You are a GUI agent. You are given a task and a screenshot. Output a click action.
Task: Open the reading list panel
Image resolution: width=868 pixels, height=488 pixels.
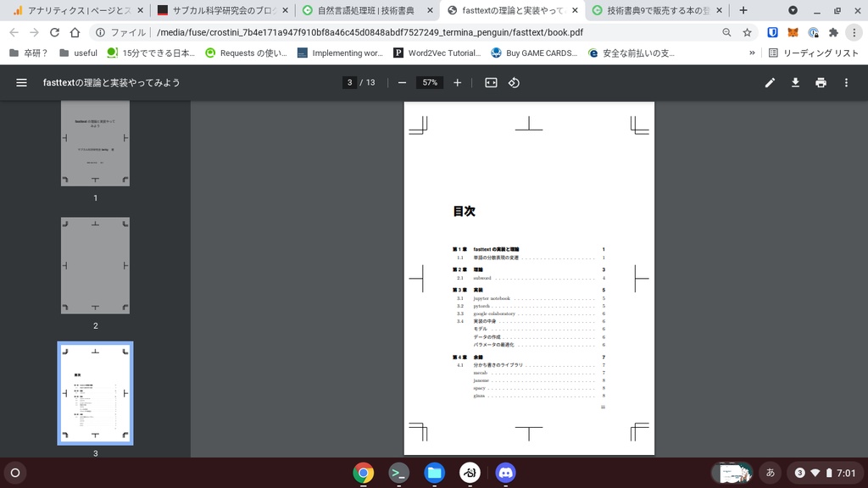(818, 52)
